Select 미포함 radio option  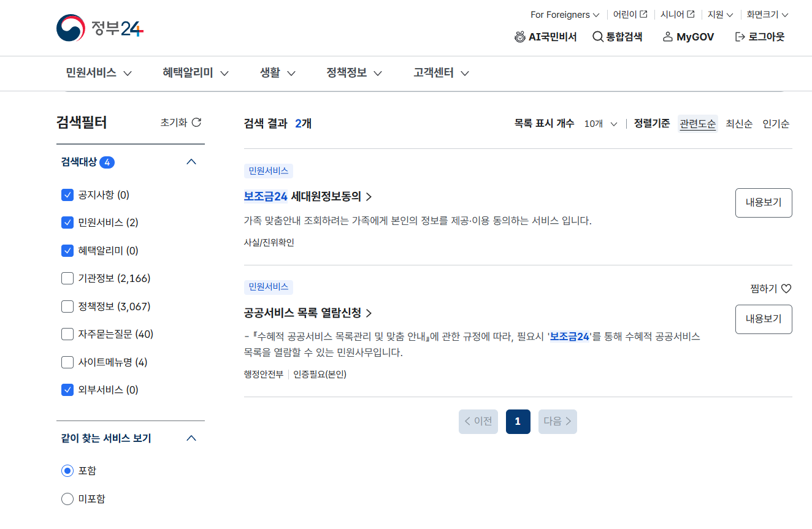[67, 499]
